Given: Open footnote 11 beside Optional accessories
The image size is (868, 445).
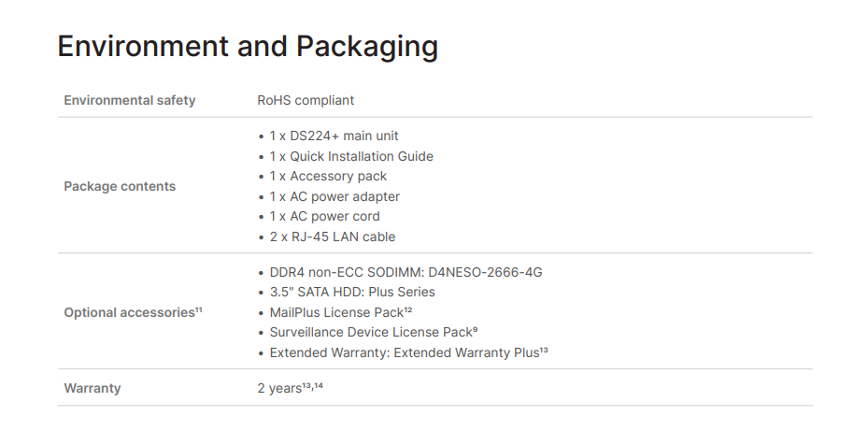Looking at the screenshot, I should click(x=199, y=309).
